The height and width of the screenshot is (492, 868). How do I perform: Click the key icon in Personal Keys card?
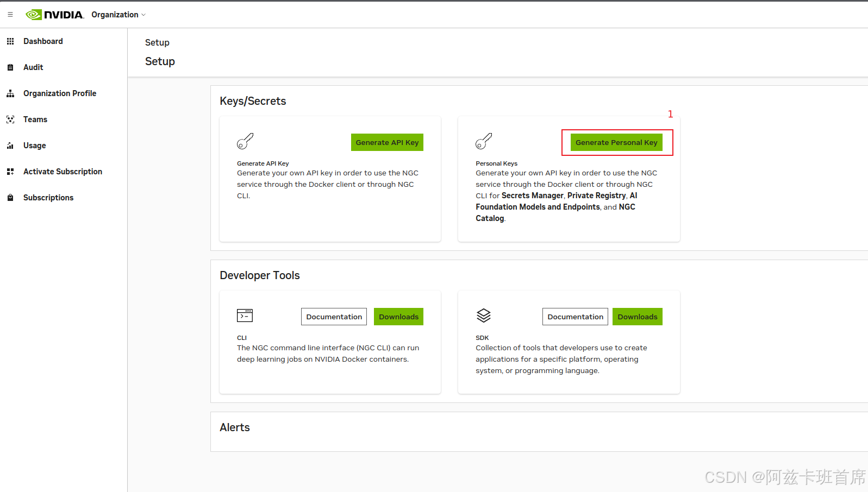coord(484,141)
